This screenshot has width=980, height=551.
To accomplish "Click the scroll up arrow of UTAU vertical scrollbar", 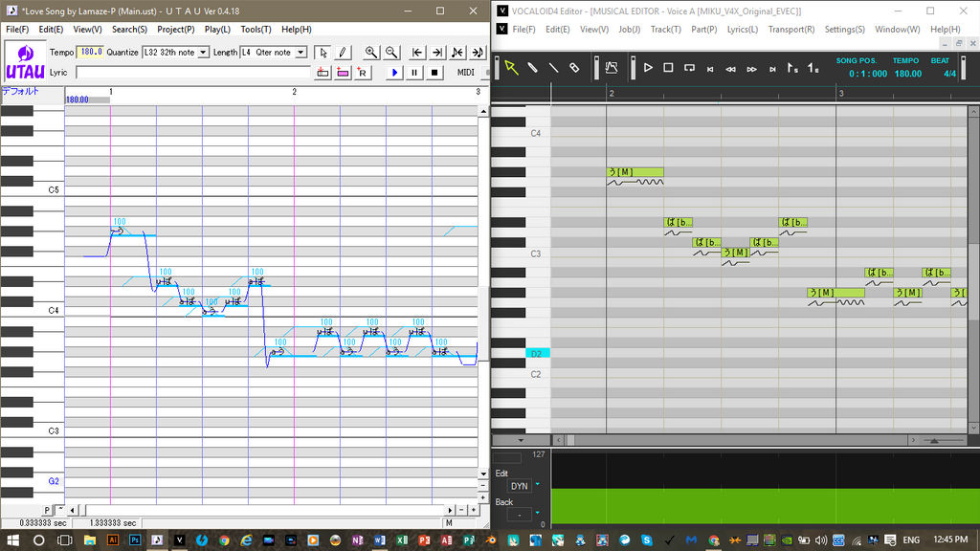I will [483, 111].
